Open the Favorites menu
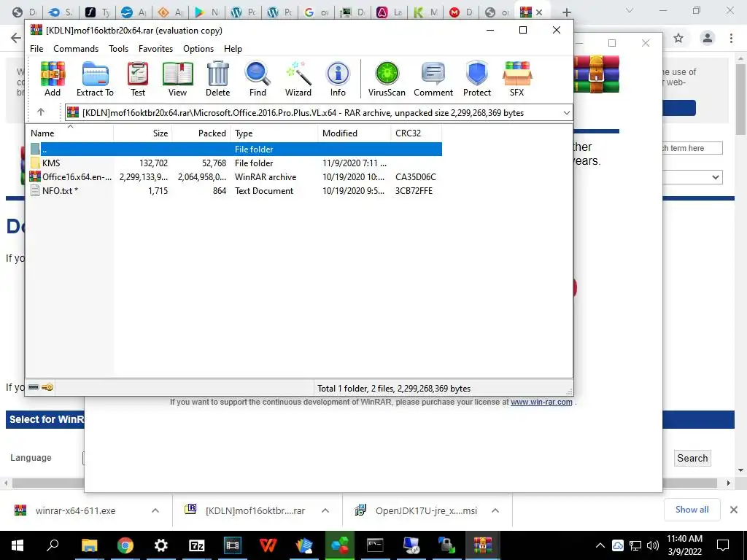The width and height of the screenshot is (747, 560). pyautogui.click(x=155, y=49)
